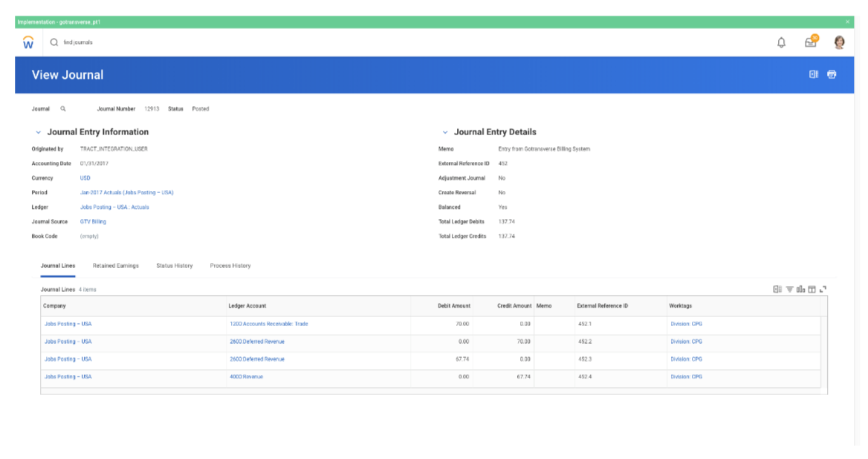Export the journal to Excel from the header
Image resolution: width=868 pixels, height=459 pixels.
(814, 74)
